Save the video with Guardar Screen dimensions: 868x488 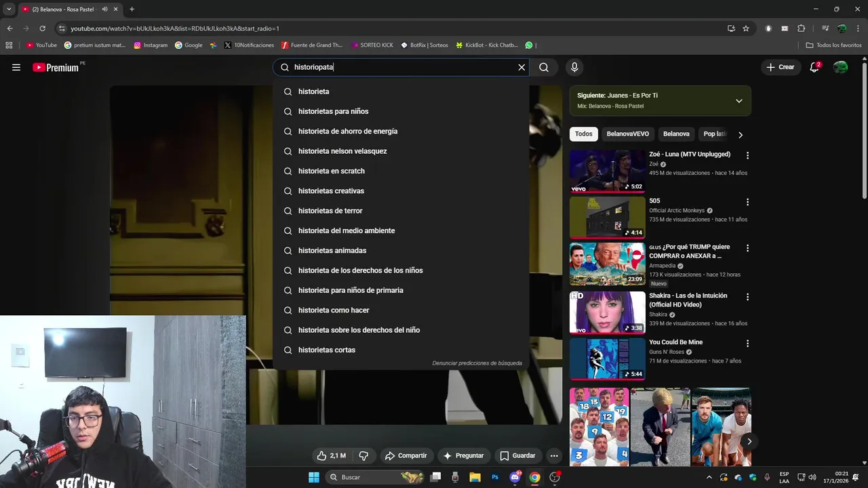pyautogui.click(x=517, y=455)
